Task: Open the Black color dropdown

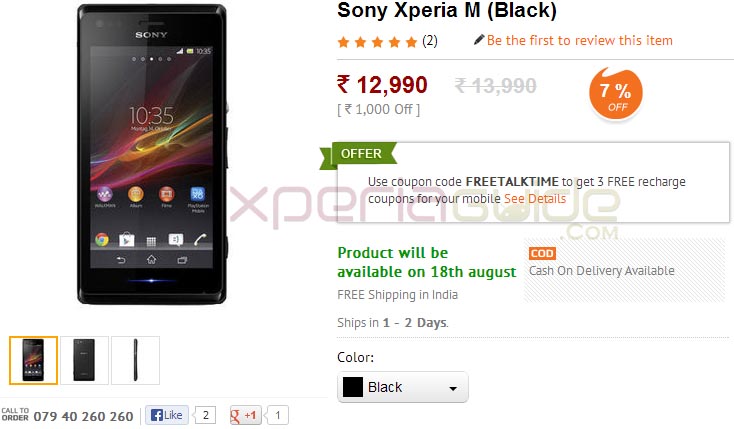Action: pos(403,387)
